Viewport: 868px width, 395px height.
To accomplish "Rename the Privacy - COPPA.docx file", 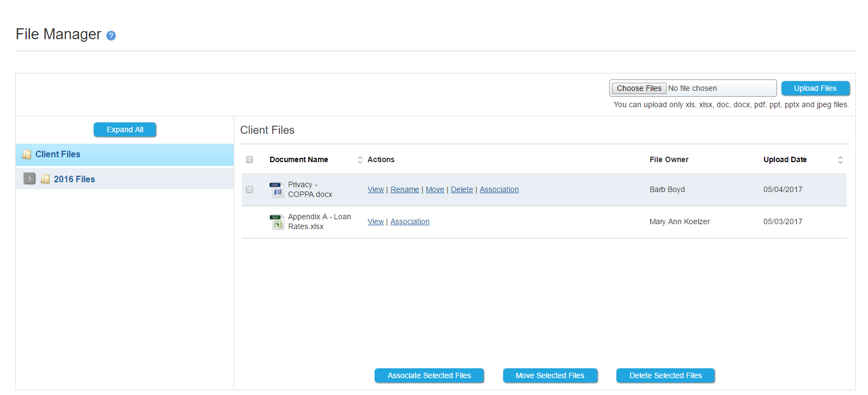I will click(405, 189).
